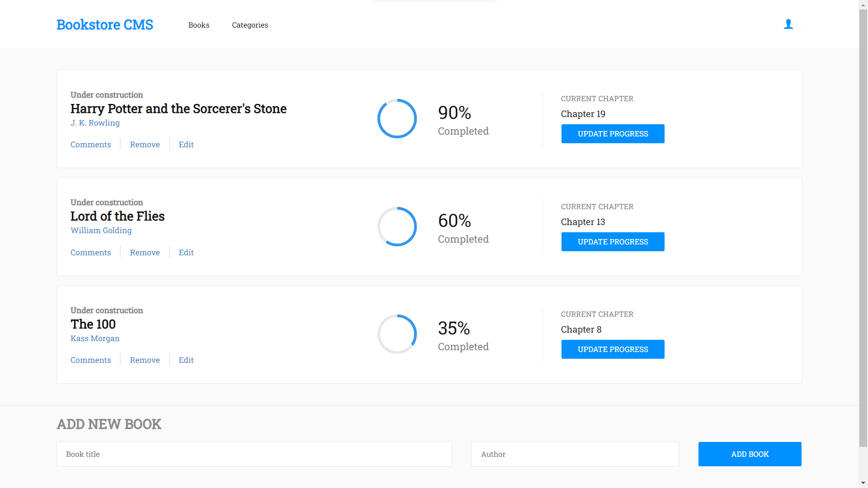Click Update Progress for Lord of the Flies

pyautogui.click(x=613, y=242)
